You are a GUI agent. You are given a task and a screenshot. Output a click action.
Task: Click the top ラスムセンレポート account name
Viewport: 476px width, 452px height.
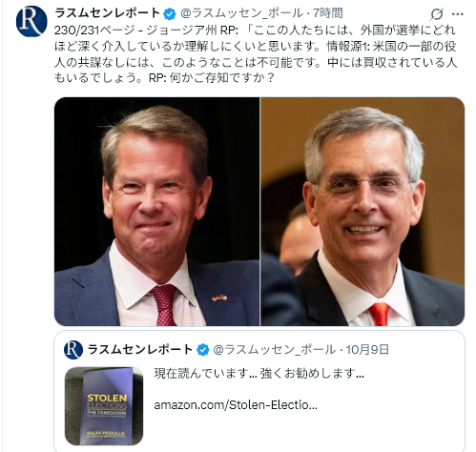(107, 13)
